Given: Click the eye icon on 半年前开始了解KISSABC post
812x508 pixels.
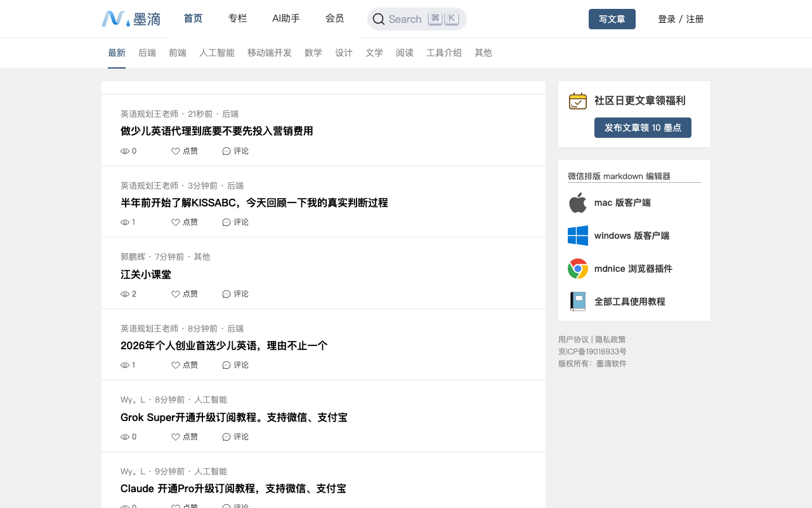Looking at the screenshot, I should click(125, 222).
